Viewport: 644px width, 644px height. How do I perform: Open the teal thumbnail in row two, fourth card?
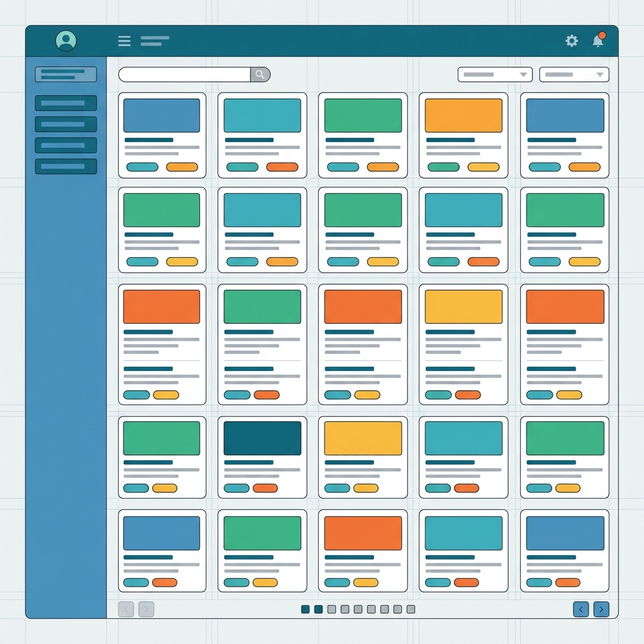click(x=464, y=210)
